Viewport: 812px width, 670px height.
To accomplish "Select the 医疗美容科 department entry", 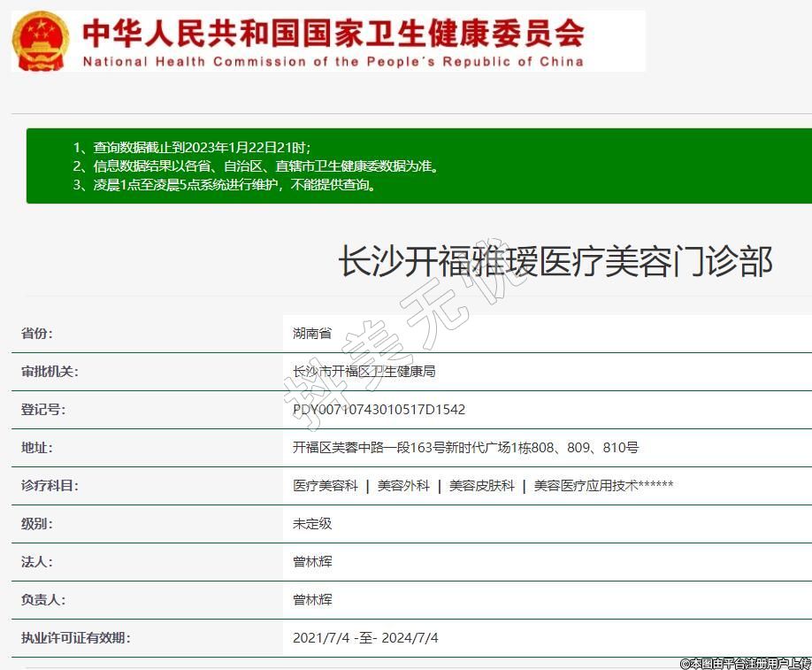I will (326, 486).
